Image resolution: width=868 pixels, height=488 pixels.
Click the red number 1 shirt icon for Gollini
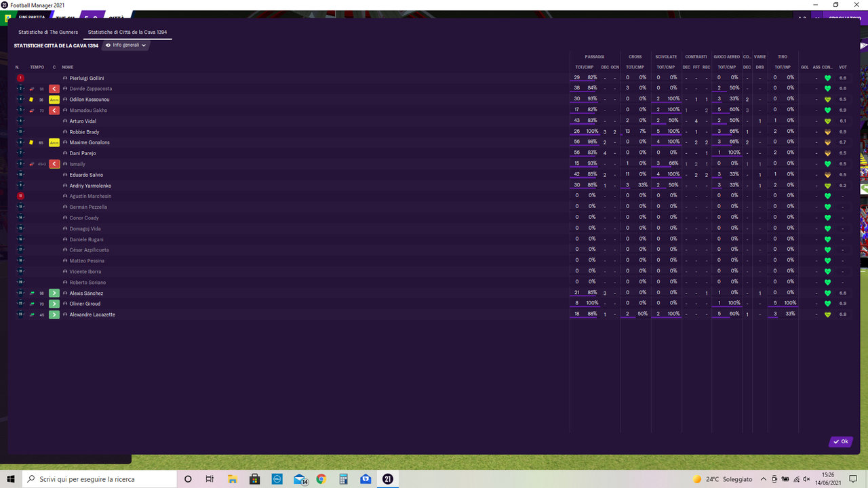pos(20,78)
